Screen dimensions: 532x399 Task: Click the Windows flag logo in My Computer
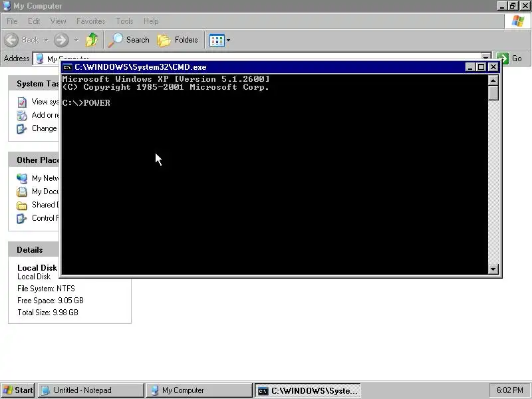pos(518,21)
